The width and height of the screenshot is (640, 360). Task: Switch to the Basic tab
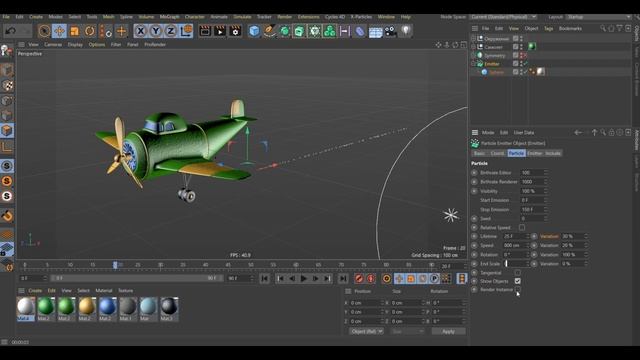click(x=479, y=153)
